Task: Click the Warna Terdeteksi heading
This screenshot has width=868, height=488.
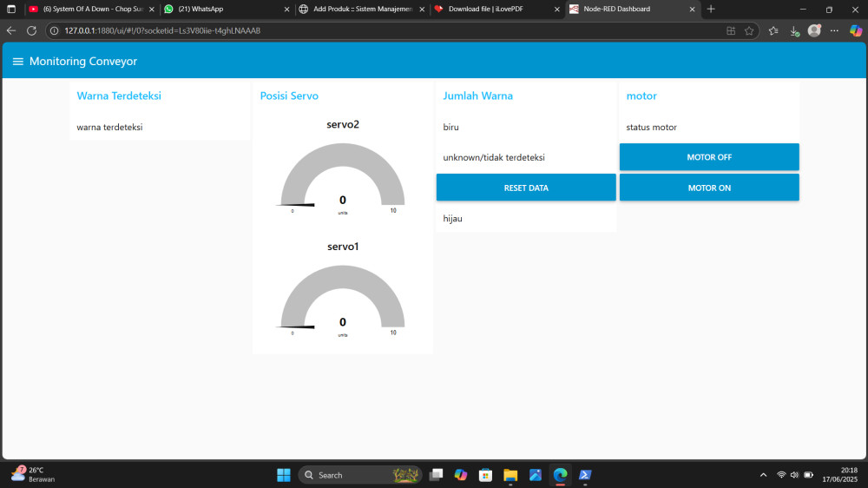Action: (119, 96)
